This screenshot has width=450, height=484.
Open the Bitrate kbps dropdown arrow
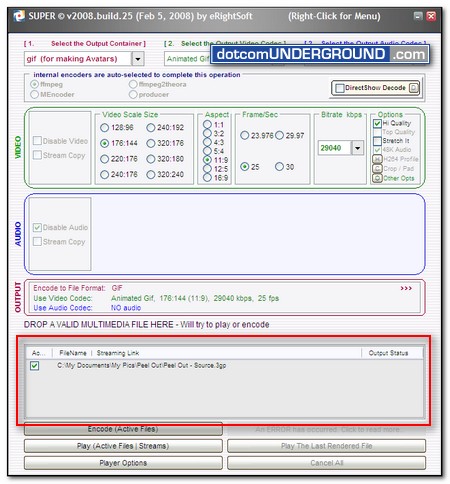coord(357,148)
